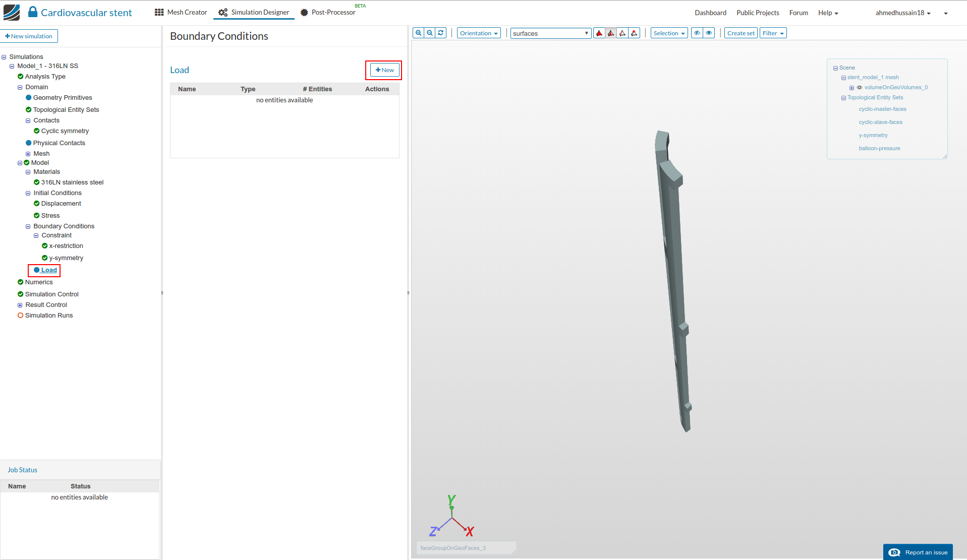Show all entities with eye icon
Viewport: 967px width, 560px height.
[709, 33]
